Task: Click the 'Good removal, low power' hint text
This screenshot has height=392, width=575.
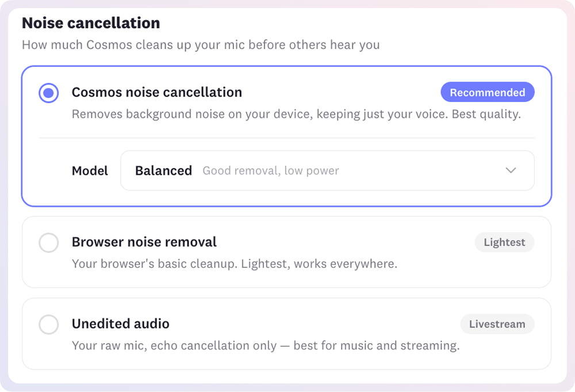Action: [x=271, y=171]
